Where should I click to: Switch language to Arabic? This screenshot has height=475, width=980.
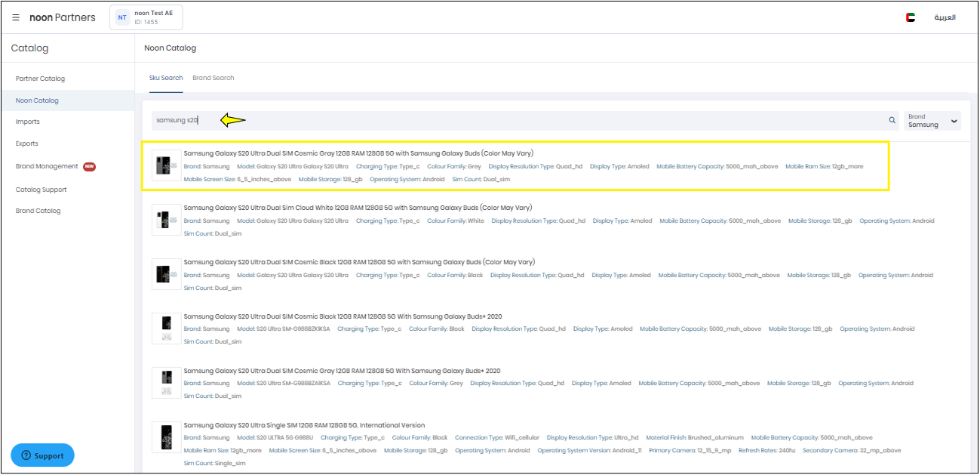[x=945, y=17]
